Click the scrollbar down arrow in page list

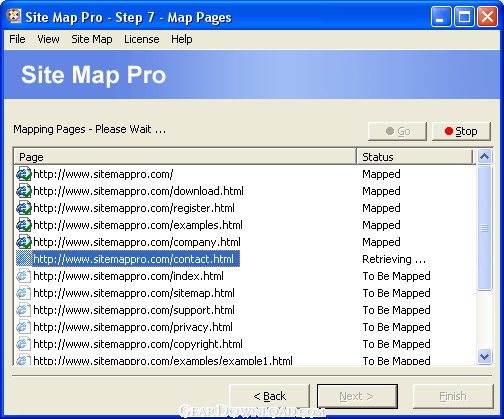click(484, 356)
